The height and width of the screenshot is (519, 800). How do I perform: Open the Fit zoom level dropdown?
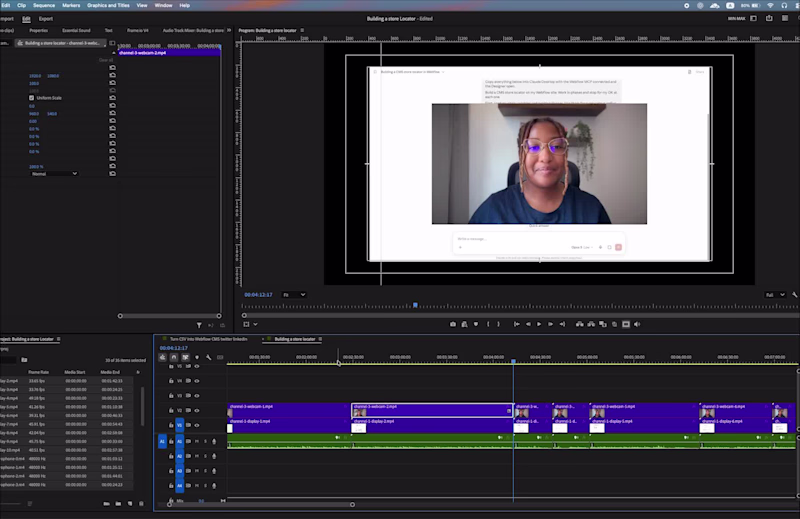(294, 294)
